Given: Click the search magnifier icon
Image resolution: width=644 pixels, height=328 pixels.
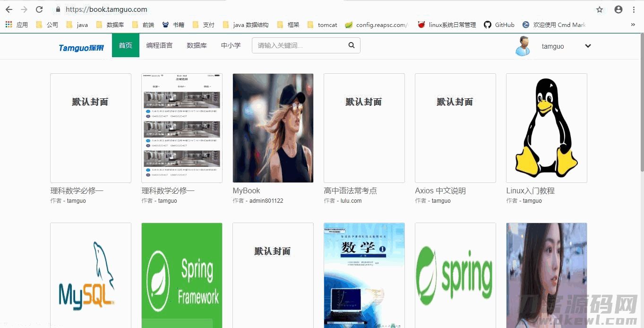Looking at the screenshot, I should 351,45.
